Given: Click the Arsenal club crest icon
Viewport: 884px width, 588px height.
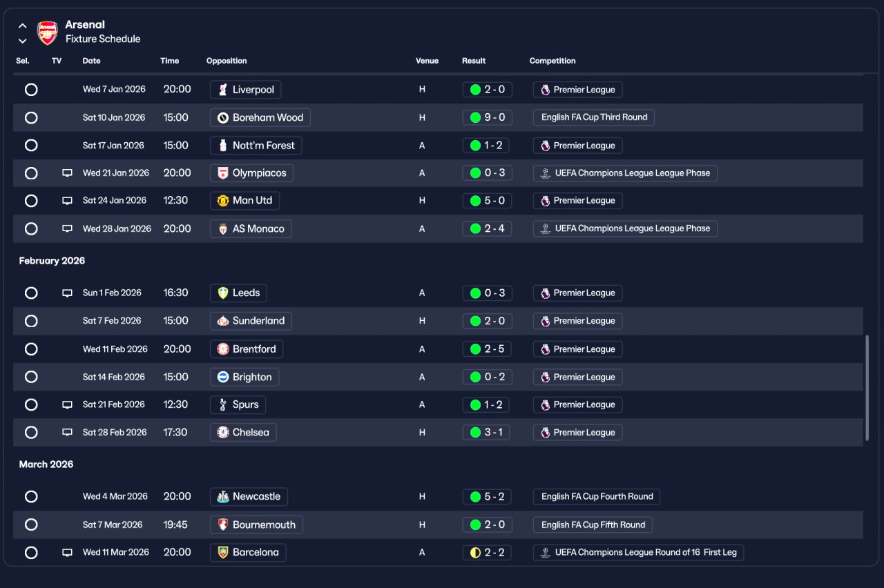Looking at the screenshot, I should [48, 32].
